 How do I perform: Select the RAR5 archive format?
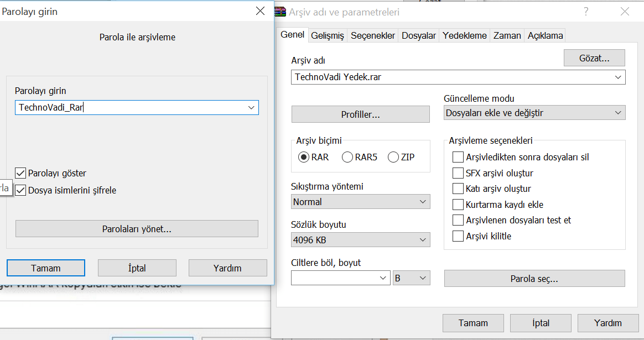347,157
